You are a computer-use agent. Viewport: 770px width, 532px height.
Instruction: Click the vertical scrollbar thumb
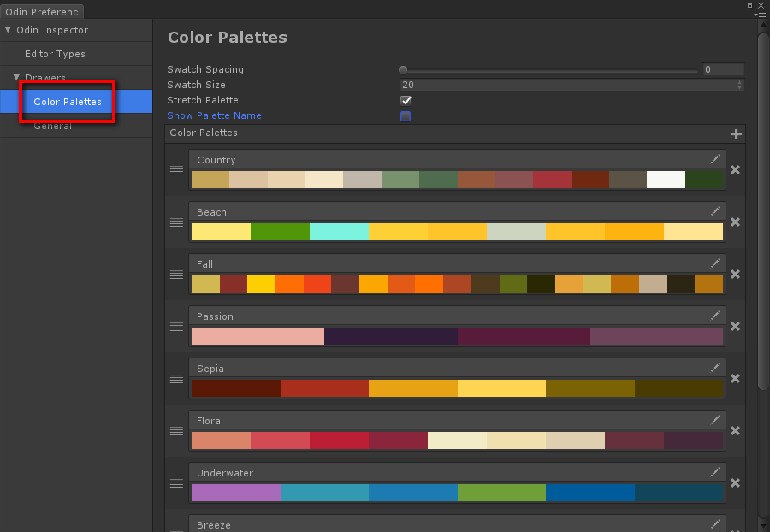(x=763, y=211)
